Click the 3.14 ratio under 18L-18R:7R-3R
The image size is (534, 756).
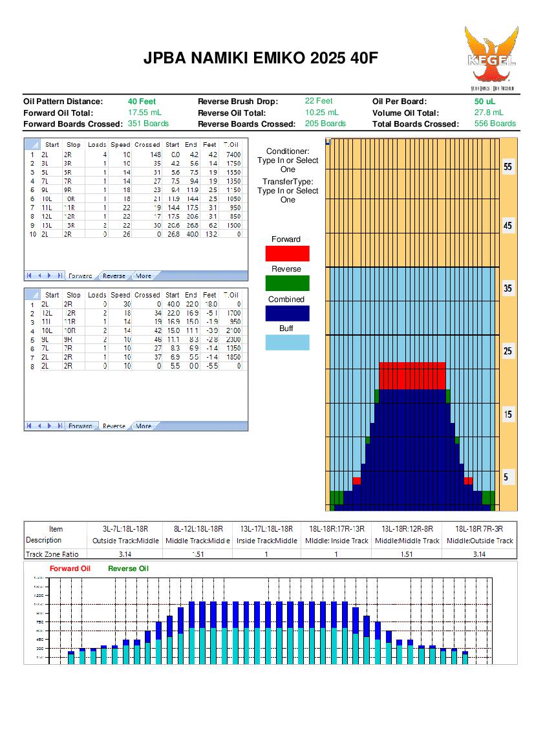(x=479, y=554)
